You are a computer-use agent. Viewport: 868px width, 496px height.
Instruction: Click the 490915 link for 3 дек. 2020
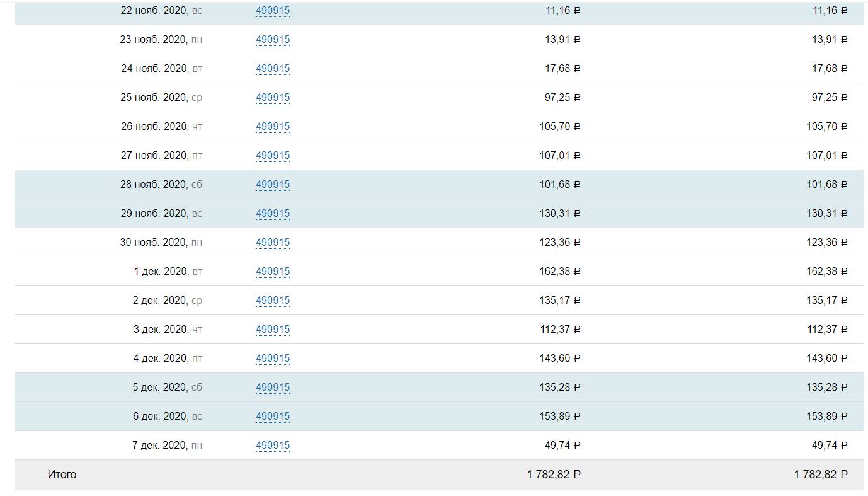(x=273, y=330)
